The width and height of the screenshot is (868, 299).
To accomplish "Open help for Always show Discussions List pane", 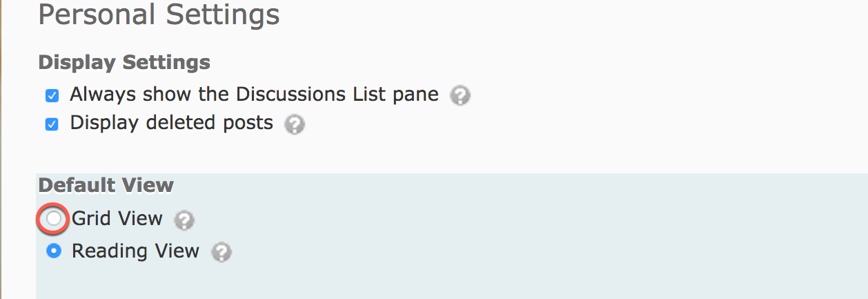I will click(460, 95).
